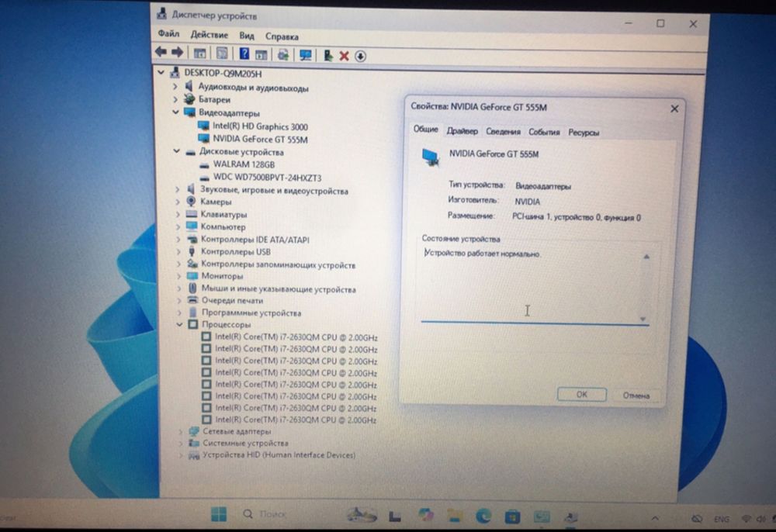776x532 pixels.
Task: Expand the Камеры category
Action: tap(177, 202)
